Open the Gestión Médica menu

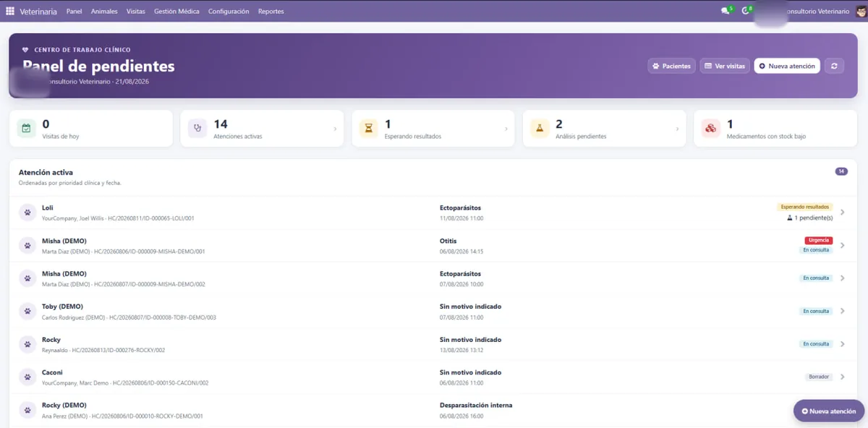point(176,12)
